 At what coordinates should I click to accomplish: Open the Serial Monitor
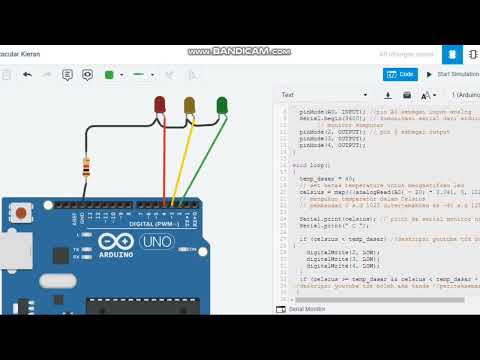(x=301, y=309)
